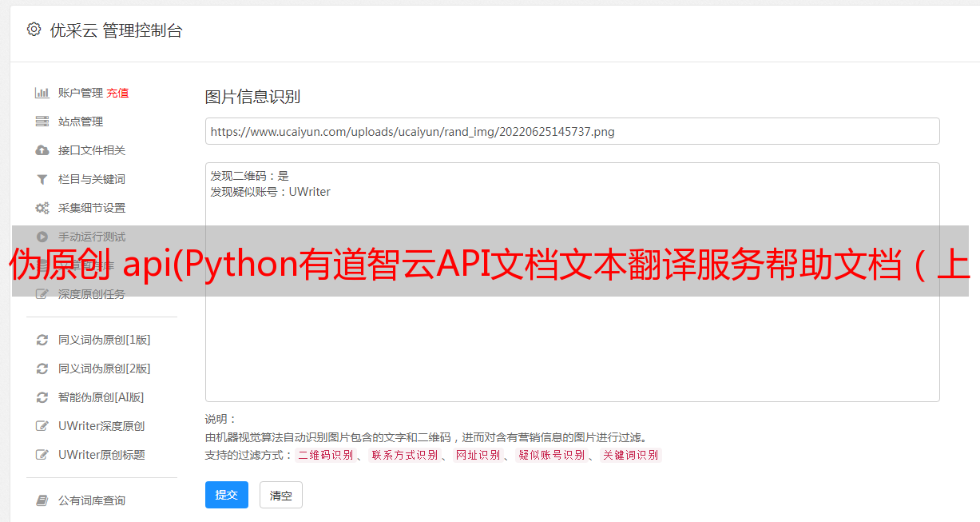Open 账户管理 bar chart icon
Image resolution: width=980 pixels, height=522 pixels.
pyautogui.click(x=42, y=93)
